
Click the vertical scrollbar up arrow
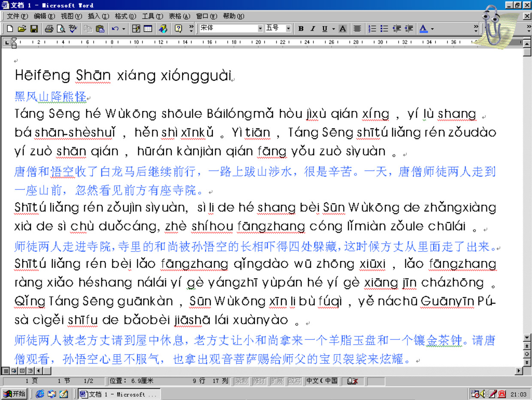click(527, 43)
